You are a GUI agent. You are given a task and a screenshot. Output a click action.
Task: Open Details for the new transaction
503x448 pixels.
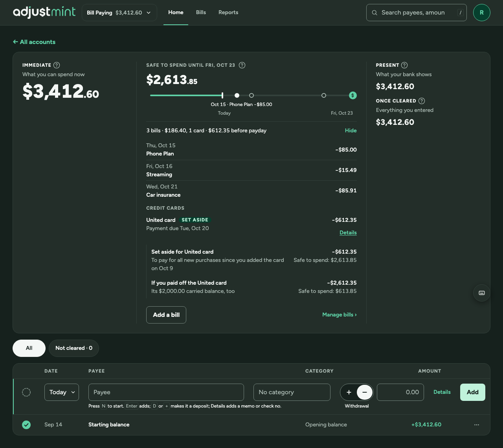[x=442, y=392]
